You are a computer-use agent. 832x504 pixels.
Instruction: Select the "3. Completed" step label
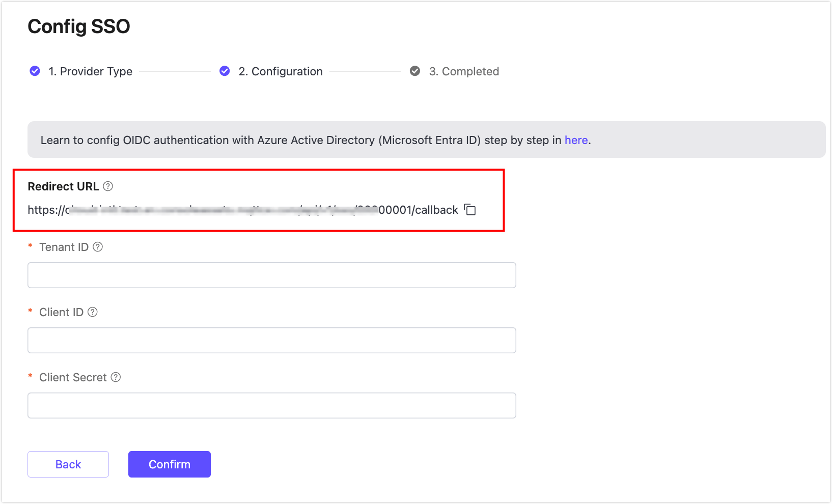point(464,71)
